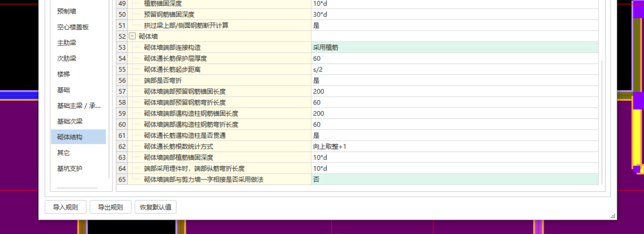Select 楼梯 in the sidebar list

point(63,74)
